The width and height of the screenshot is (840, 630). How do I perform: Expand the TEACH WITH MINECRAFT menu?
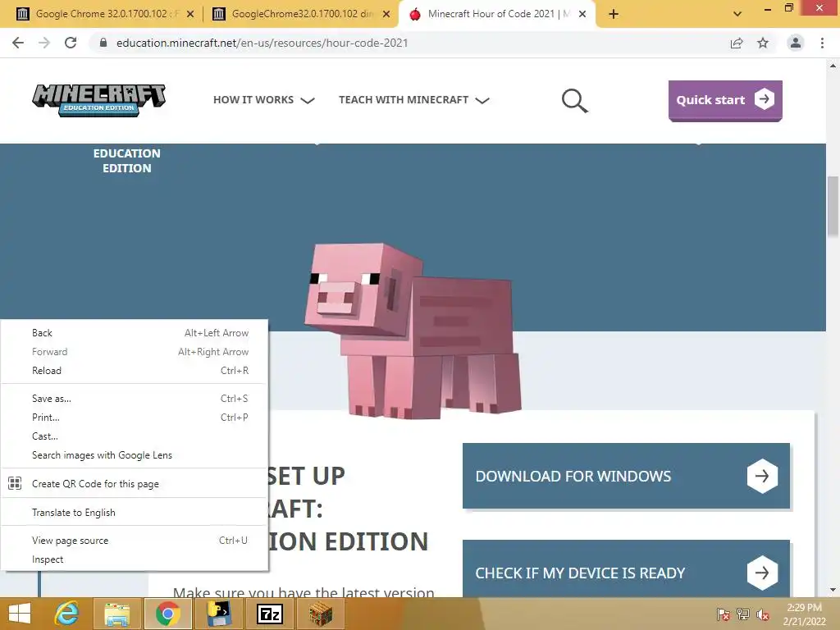(414, 100)
